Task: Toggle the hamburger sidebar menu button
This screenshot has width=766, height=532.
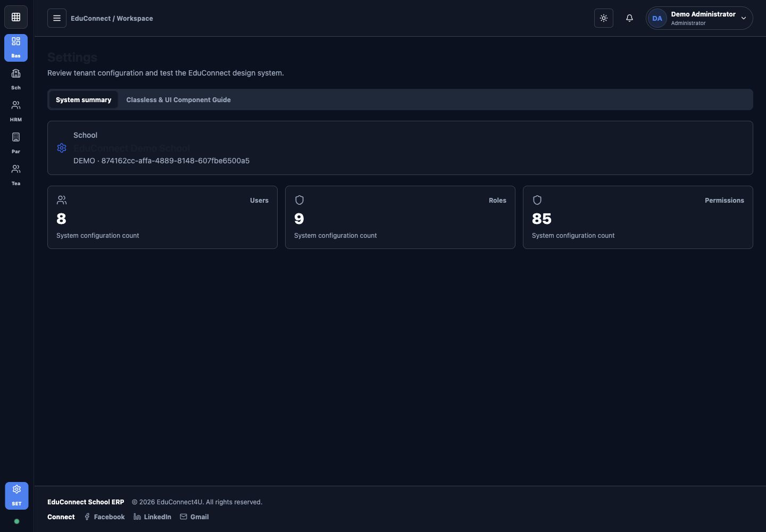Action: pos(57,18)
